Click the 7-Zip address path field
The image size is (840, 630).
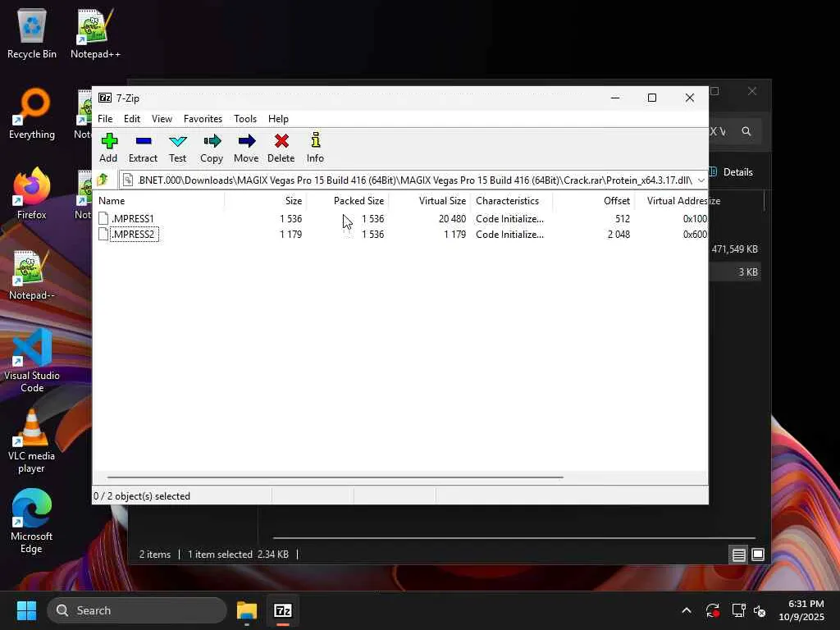click(407, 180)
